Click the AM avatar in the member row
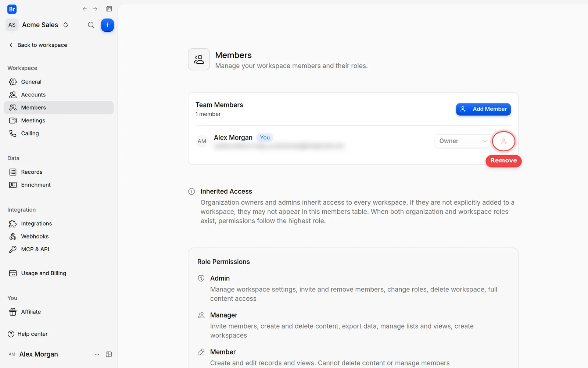Viewport: 588px width, 368px height. point(202,141)
